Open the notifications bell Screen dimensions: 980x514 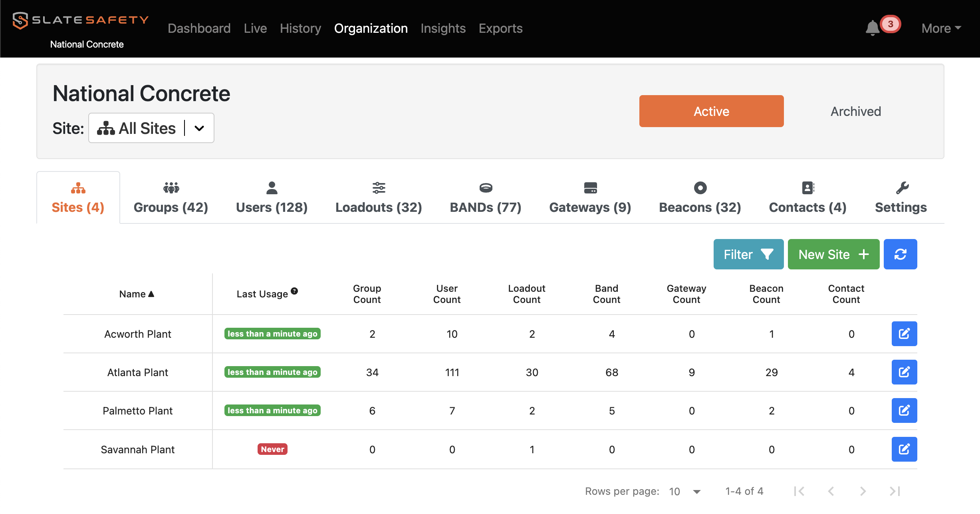point(873,28)
